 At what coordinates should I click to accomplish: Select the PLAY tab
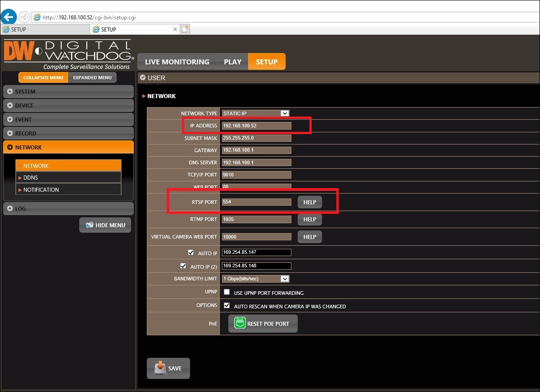click(x=232, y=62)
